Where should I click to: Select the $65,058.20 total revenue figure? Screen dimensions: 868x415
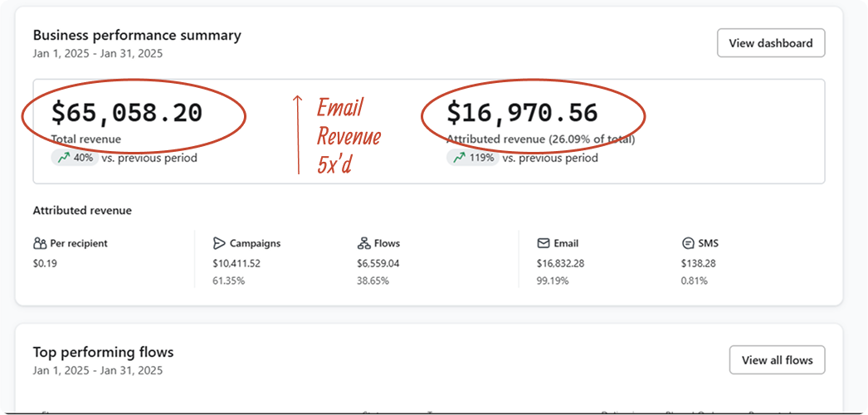(127, 113)
